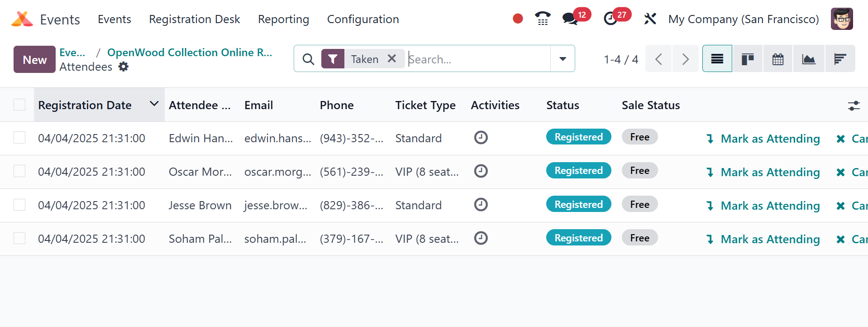This screenshot has width=868, height=327.
Task: Select the checkbox for Oscar's row
Action: pos(19,171)
